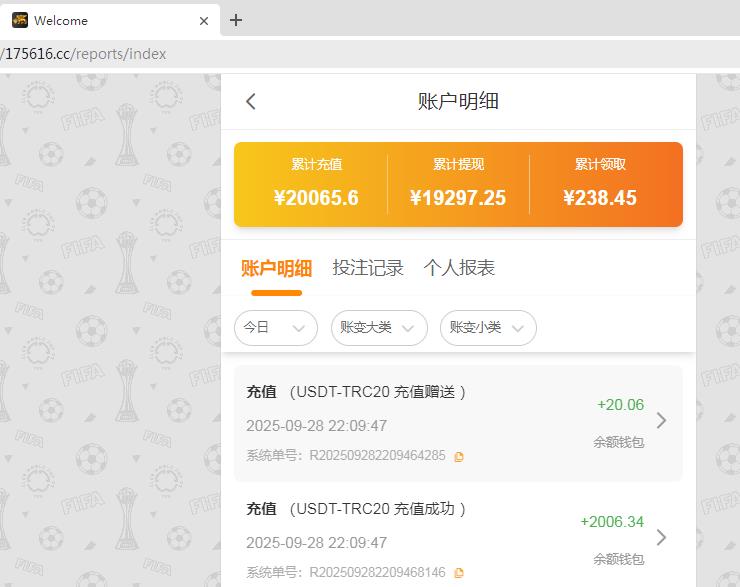Click 余额钱包 label under +2006.34

coord(619,559)
